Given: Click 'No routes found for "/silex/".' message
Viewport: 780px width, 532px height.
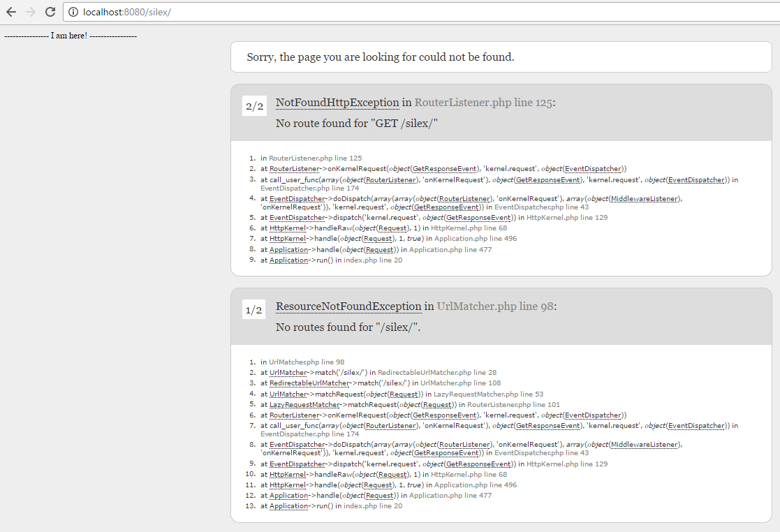Looking at the screenshot, I should tap(348, 327).
